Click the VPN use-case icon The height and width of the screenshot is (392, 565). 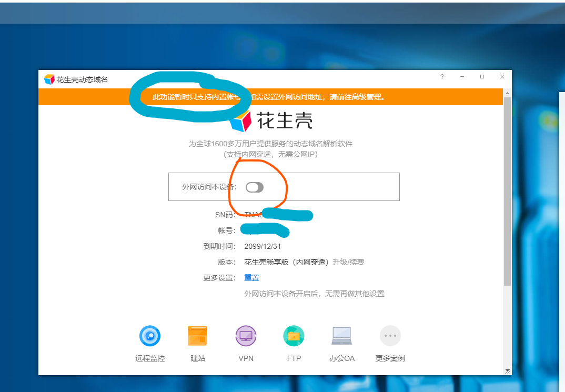(x=246, y=336)
